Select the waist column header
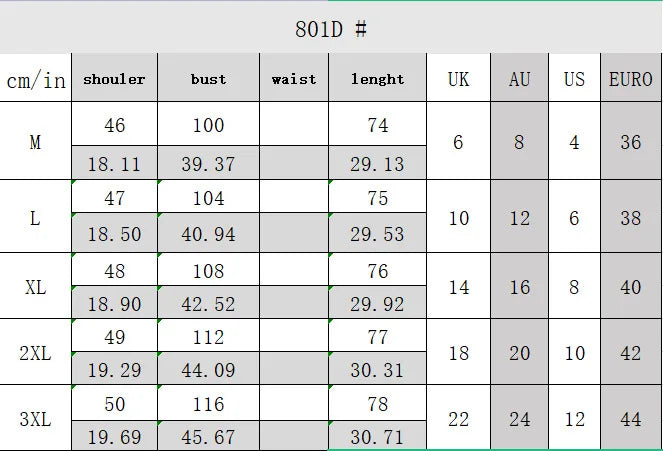This screenshot has height=451, width=663. coord(293,79)
